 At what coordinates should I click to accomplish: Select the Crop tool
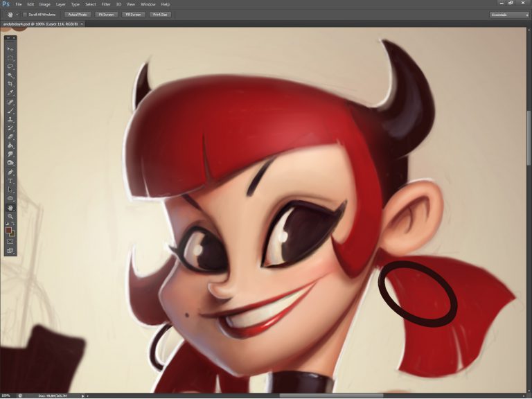click(x=10, y=84)
